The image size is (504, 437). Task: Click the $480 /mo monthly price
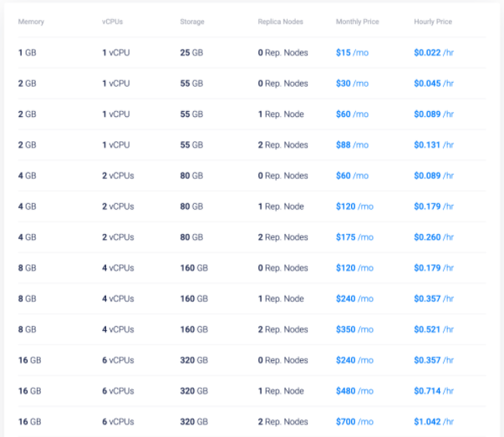[x=354, y=391]
